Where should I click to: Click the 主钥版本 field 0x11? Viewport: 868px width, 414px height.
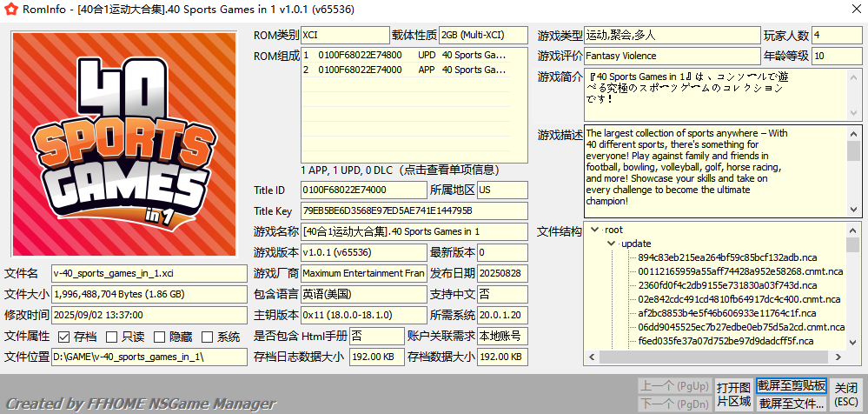364,316
